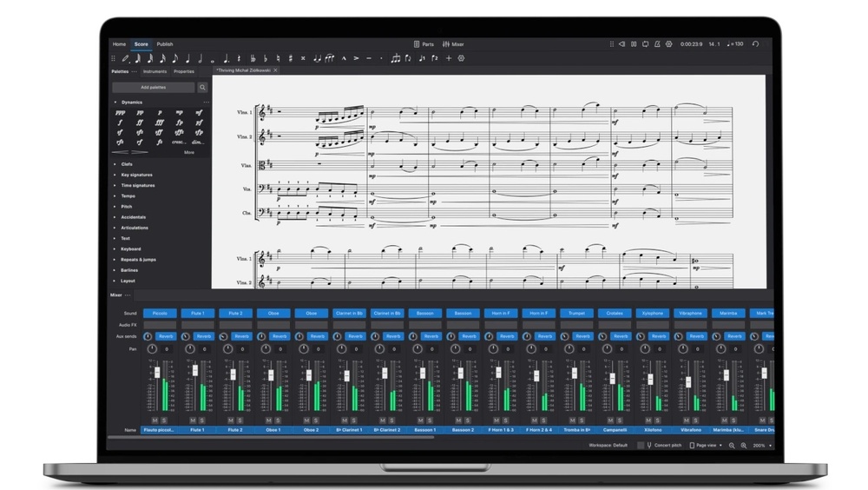This screenshot has height=490, width=868.
Task: Open the Mixer from the top toolbar
Action: point(453,44)
